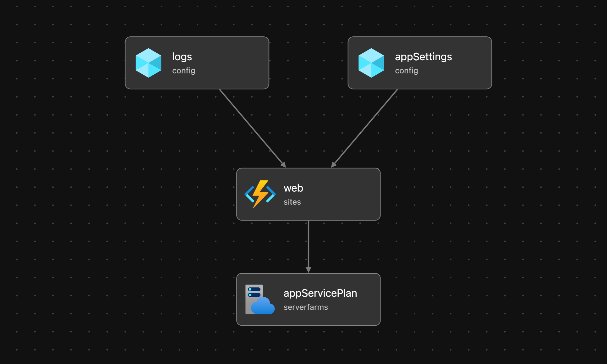Click the 'sites' resource type label
The height and width of the screenshot is (364, 607).
coord(292,202)
